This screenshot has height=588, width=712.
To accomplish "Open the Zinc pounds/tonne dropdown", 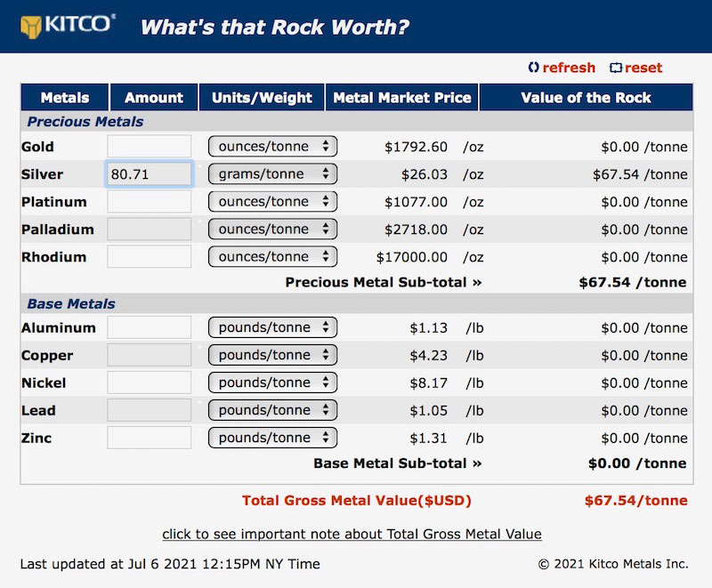I will coord(272,438).
